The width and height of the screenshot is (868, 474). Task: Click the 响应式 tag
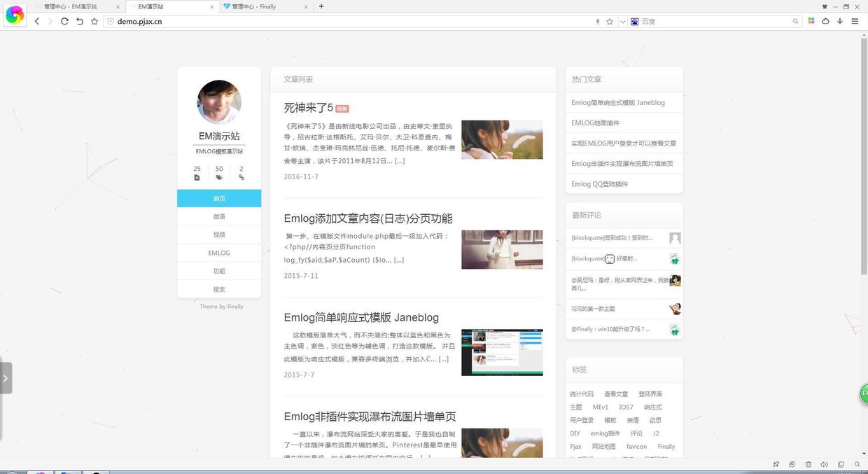(652, 407)
